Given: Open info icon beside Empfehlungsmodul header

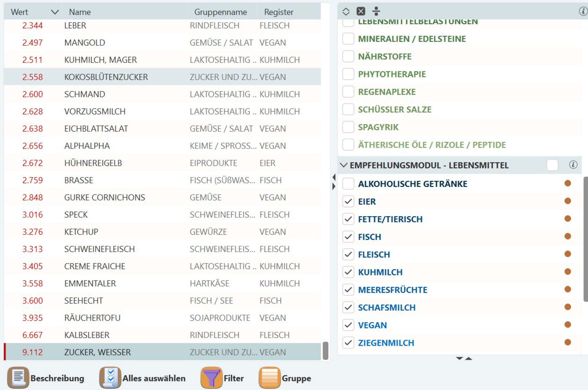Looking at the screenshot, I should click(x=573, y=165).
